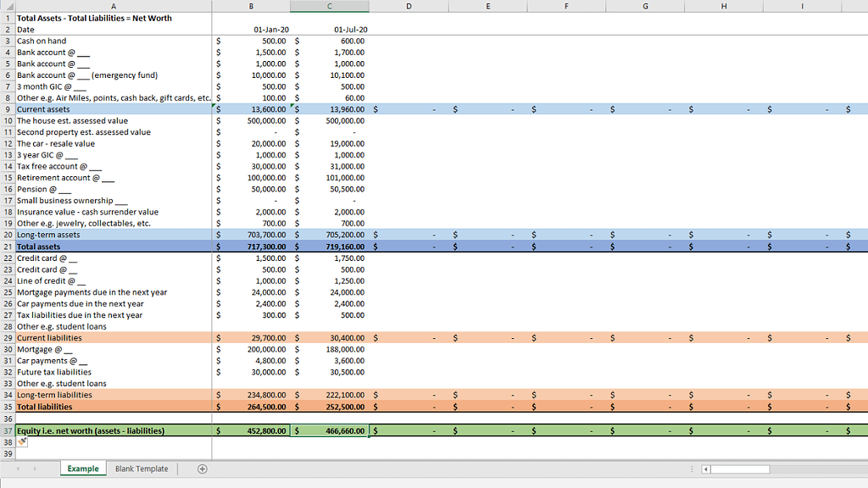Select 'Small business ownership' cell

point(114,200)
